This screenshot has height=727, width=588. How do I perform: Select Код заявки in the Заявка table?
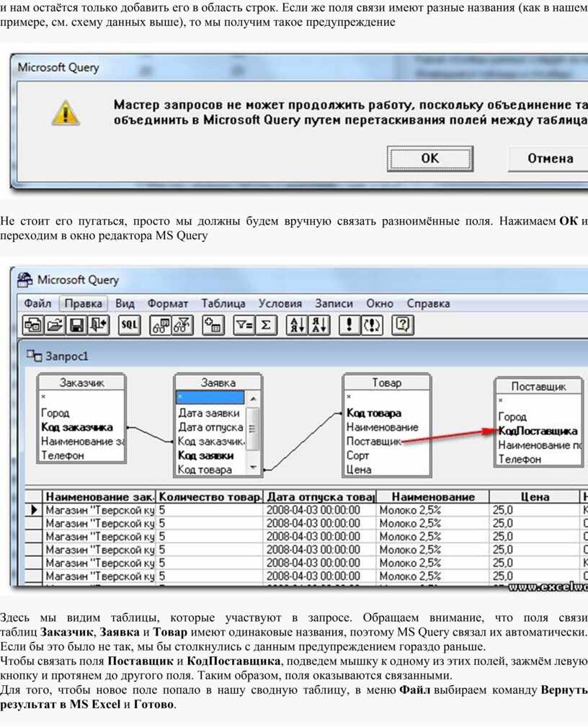click(x=206, y=455)
